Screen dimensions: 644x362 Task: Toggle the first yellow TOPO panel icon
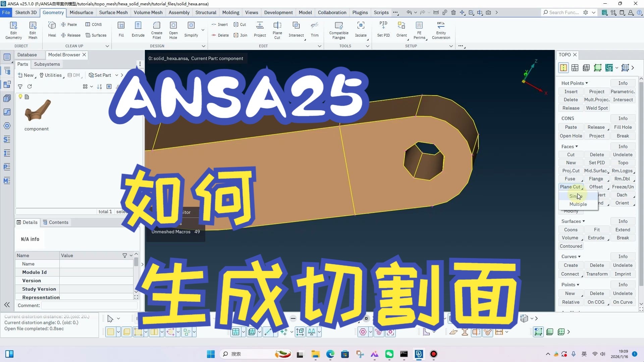[563, 68]
